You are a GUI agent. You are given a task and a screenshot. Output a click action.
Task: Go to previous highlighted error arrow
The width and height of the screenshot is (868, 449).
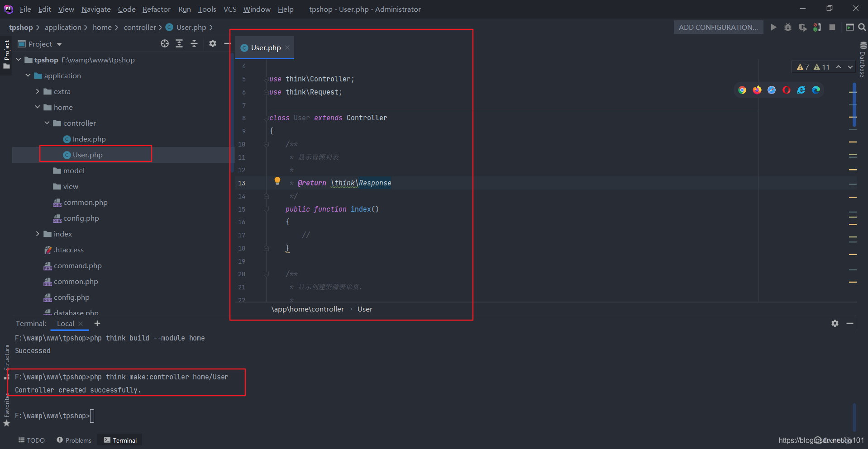pyautogui.click(x=839, y=67)
